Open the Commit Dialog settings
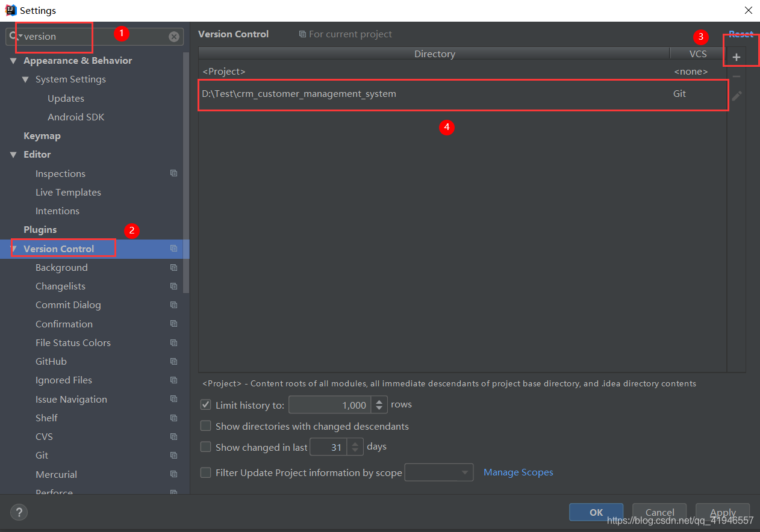This screenshot has height=532, width=760. pyautogui.click(x=68, y=305)
